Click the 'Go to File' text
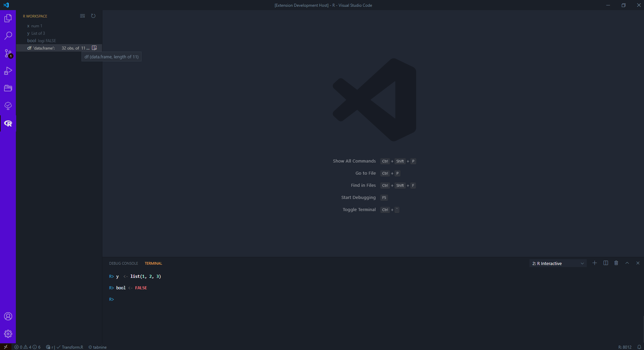The image size is (644, 350). pos(365,173)
